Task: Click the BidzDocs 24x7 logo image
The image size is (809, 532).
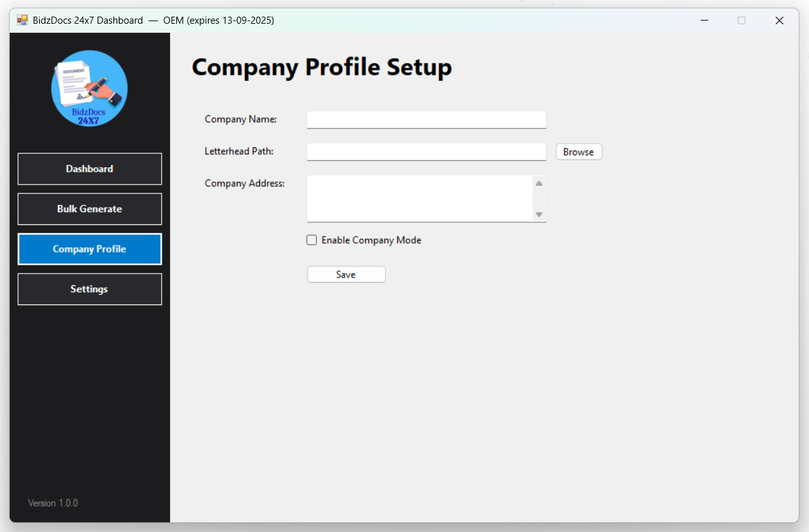Action: coord(89,88)
